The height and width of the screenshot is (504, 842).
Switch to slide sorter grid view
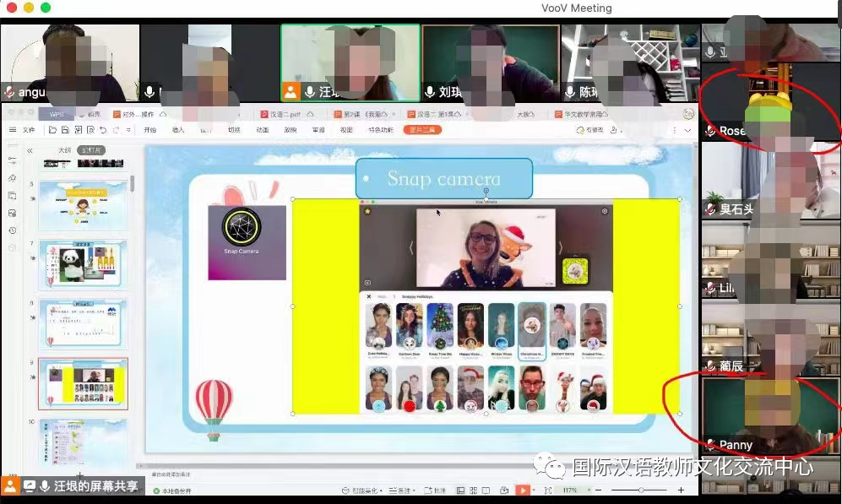[473, 490]
